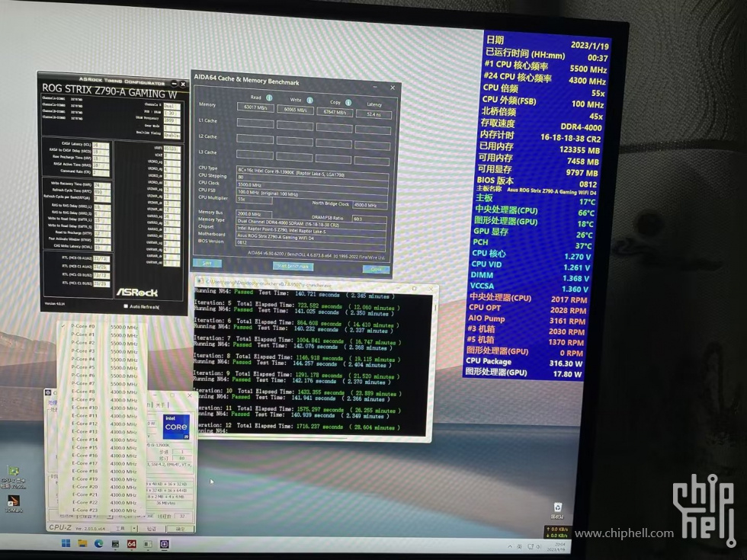Click the DIMM 1.368 V sensor row
Screen dimensions: 747x560
[530, 277]
